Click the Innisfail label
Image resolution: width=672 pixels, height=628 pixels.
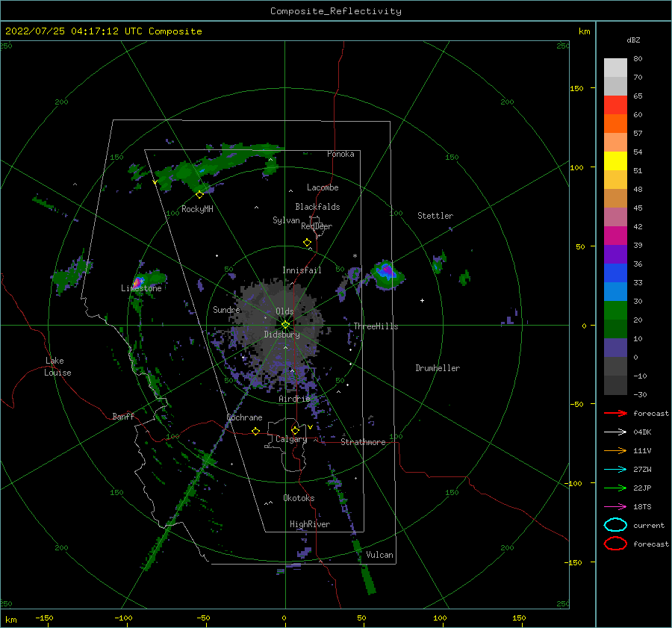tap(302, 270)
